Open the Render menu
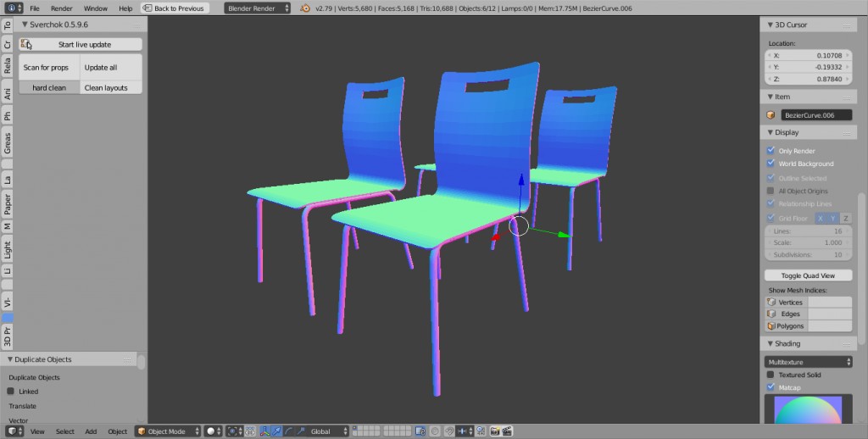 tap(61, 8)
